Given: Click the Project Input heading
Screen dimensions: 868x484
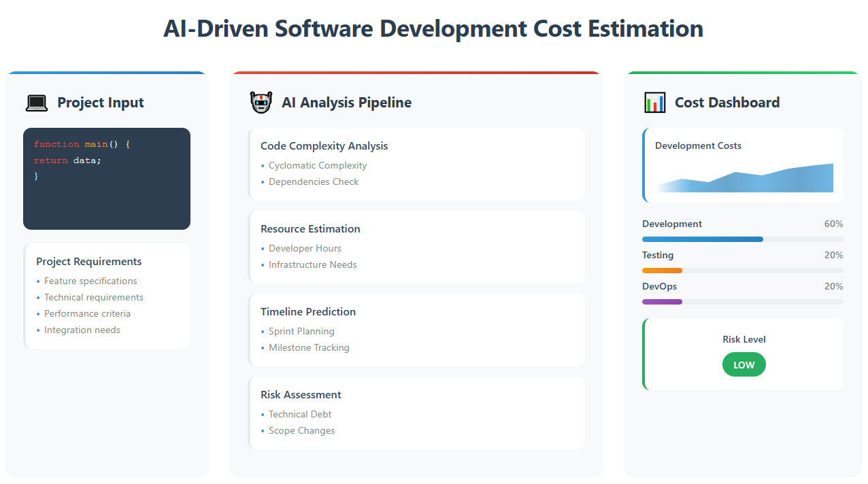Looking at the screenshot, I should coord(101,103).
